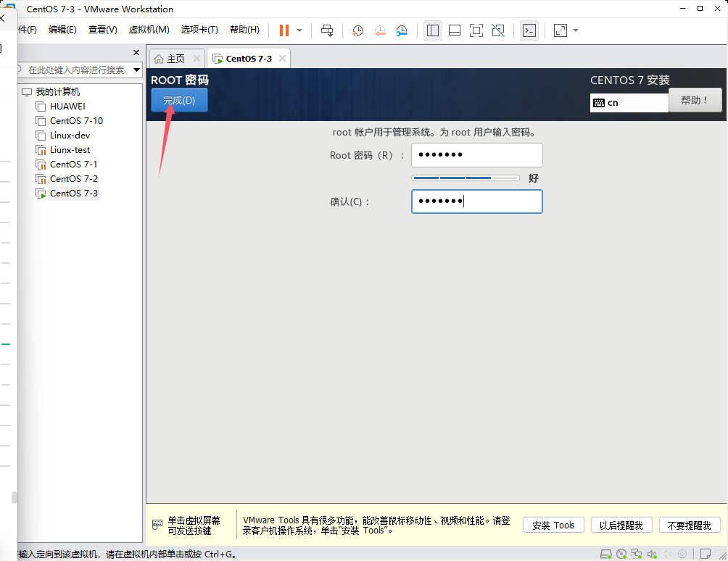The width and height of the screenshot is (728, 561).
Task: Maximize the VMware Workstation window
Action: [x=700, y=9]
